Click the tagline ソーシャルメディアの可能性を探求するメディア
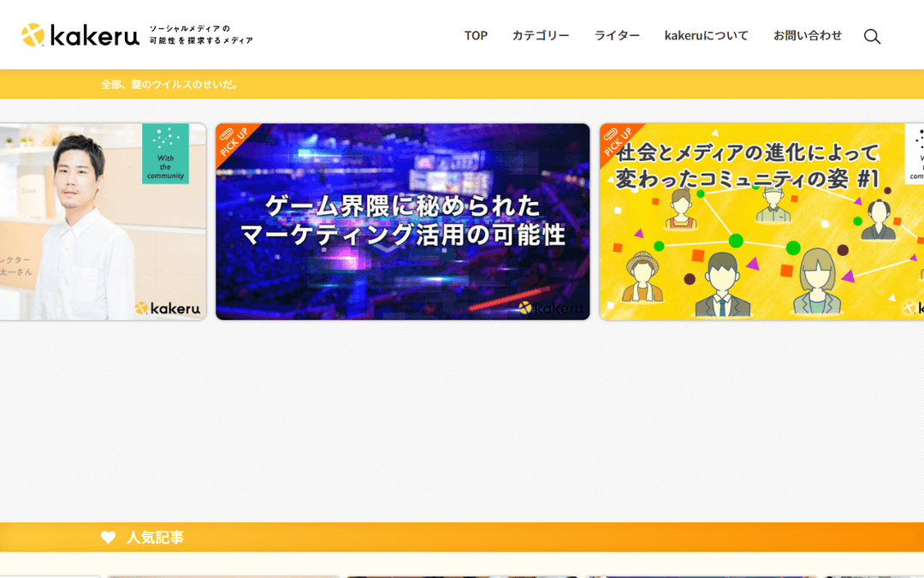 pos(201,35)
